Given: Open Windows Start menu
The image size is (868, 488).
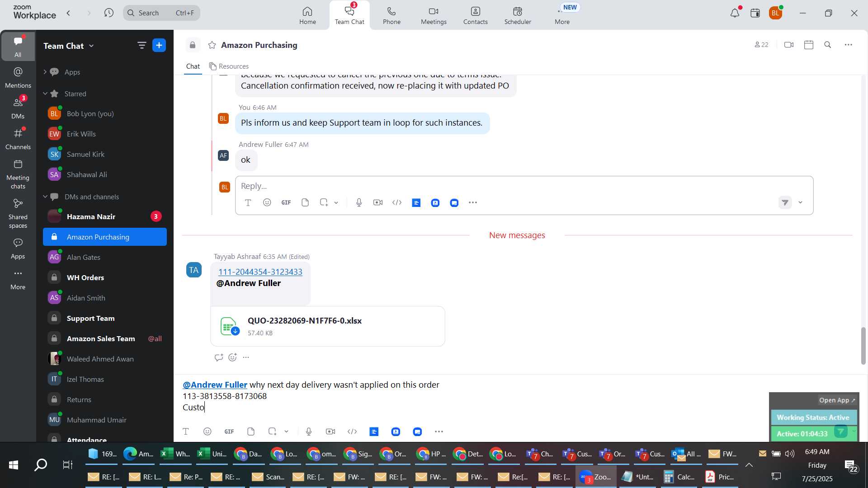Looking at the screenshot, I should point(13,465).
